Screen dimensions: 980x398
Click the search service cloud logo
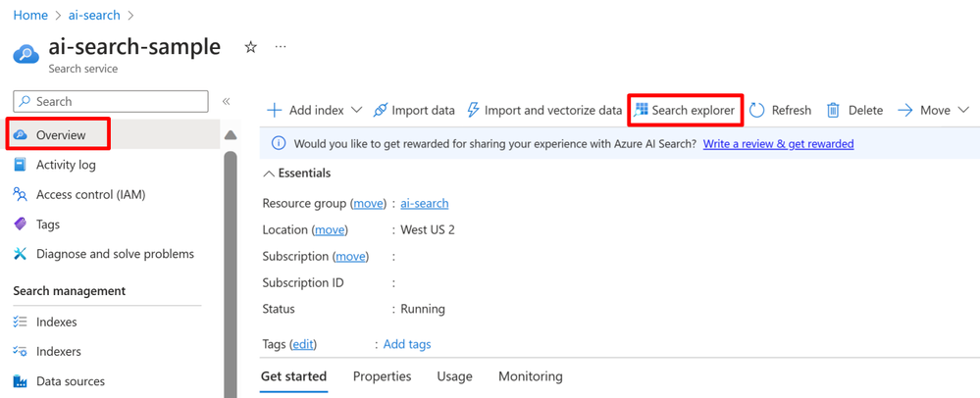(x=26, y=54)
